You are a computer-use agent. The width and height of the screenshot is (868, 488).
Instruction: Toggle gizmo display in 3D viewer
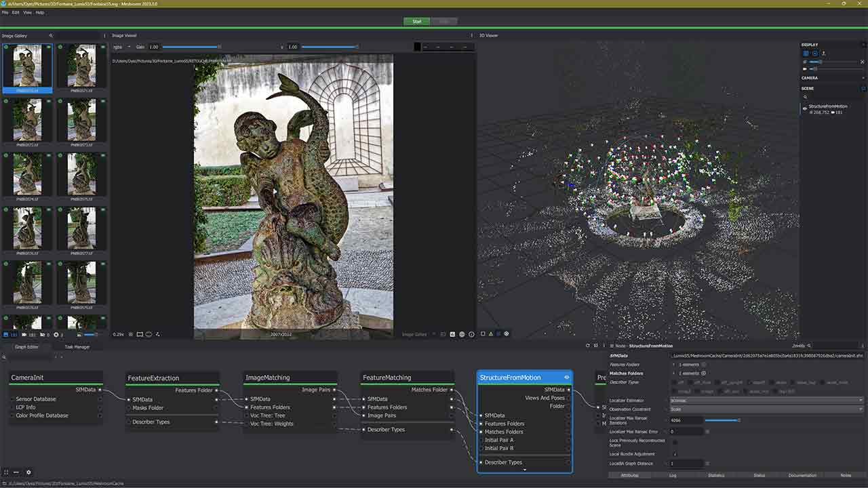pyautogui.click(x=814, y=53)
